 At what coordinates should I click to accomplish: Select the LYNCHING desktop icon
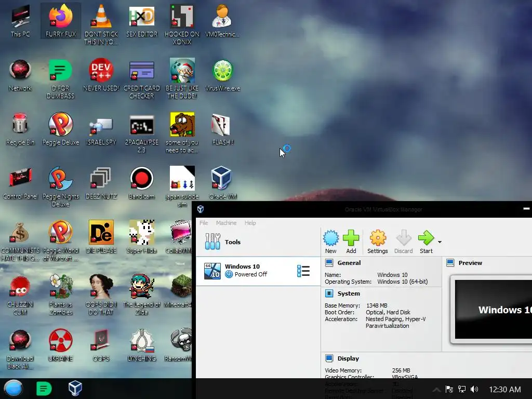coord(142,345)
